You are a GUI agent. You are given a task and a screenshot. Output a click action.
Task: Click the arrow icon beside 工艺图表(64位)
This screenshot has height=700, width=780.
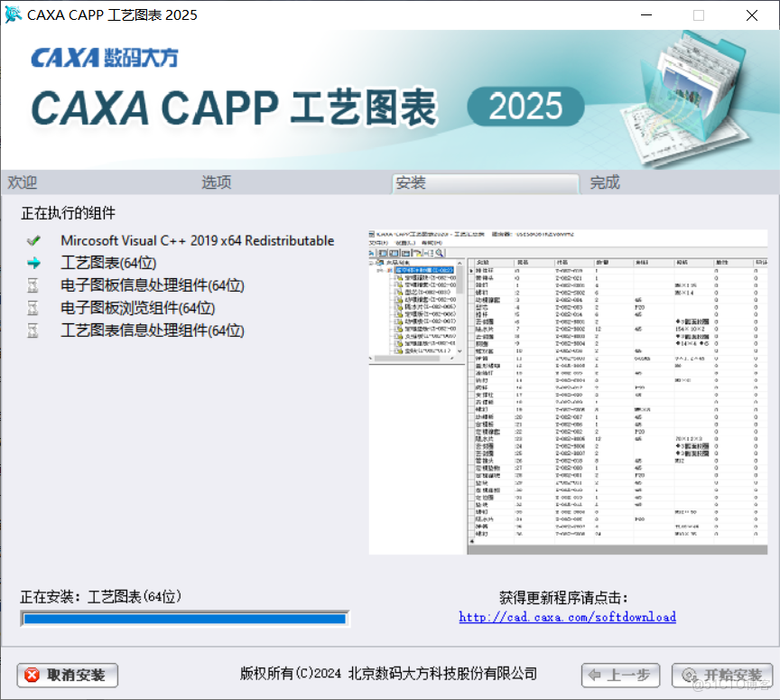click(34, 265)
